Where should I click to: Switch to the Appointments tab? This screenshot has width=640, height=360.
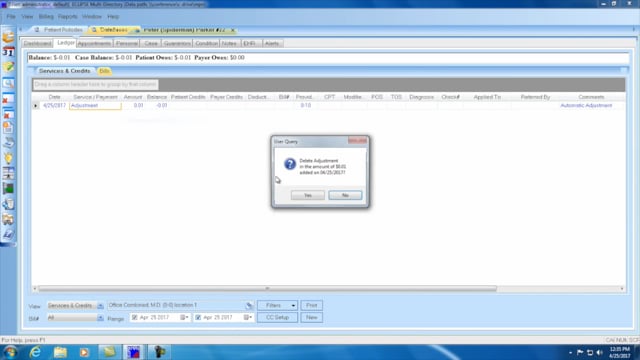(x=94, y=43)
